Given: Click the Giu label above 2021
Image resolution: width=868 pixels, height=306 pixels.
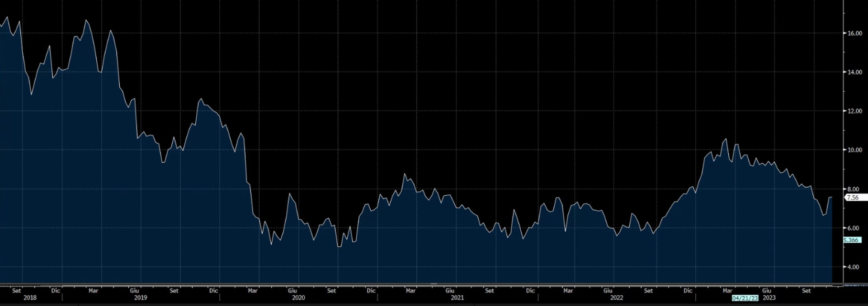Looking at the screenshot, I should 450,291.
